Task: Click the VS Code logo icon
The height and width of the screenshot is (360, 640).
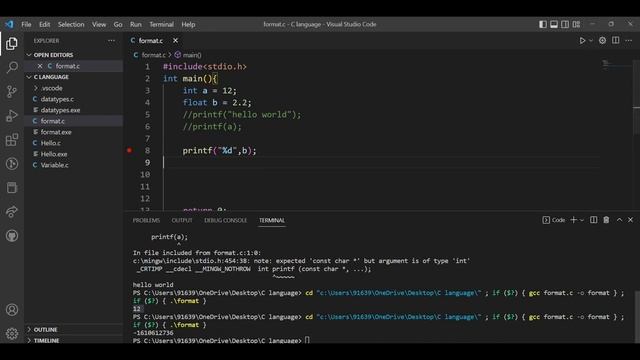Action: [9, 24]
